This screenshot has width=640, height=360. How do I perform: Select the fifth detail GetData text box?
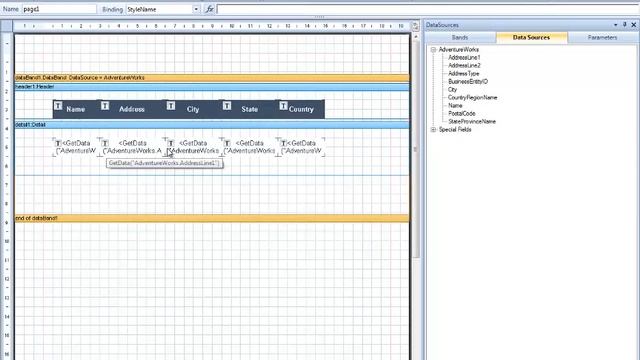(301, 147)
